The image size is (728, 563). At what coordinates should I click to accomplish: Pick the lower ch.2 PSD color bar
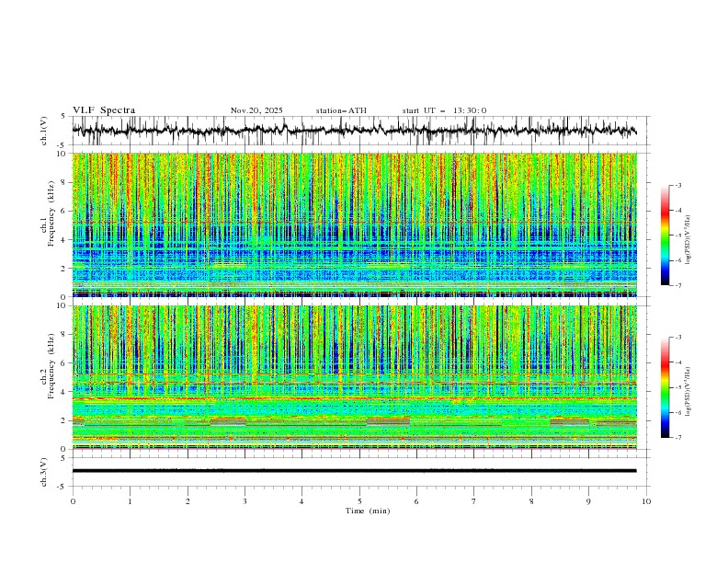click(x=665, y=387)
